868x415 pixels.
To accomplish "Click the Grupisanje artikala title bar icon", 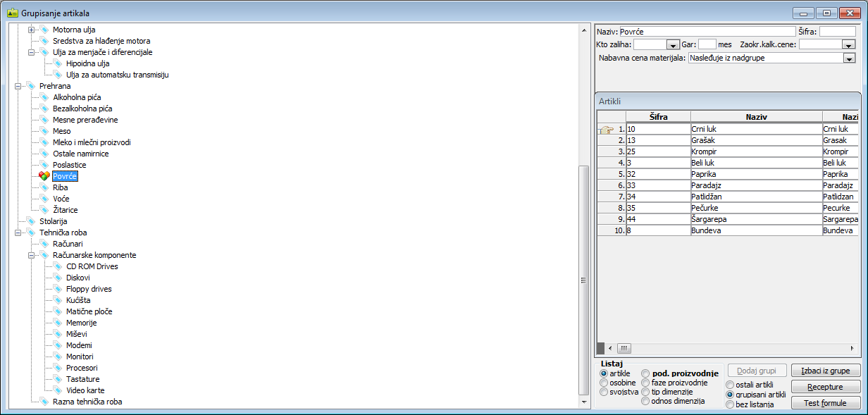I will click(x=12, y=13).
